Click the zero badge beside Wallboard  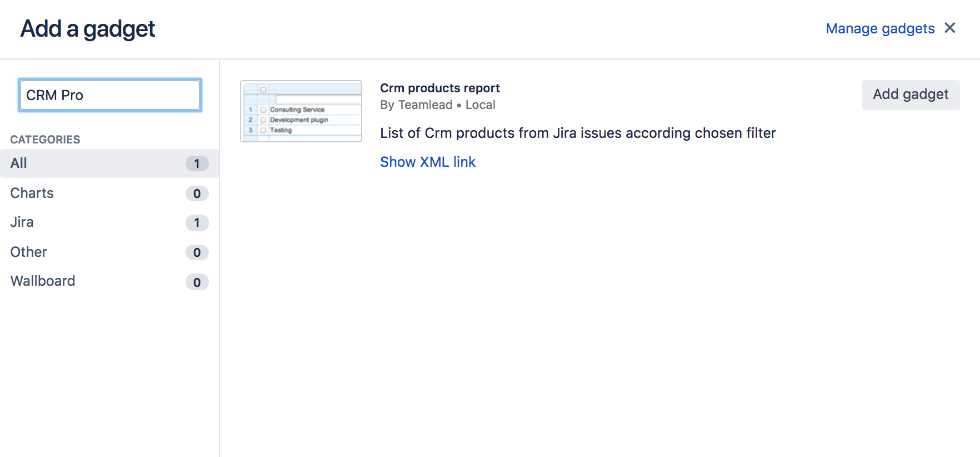tap(197, 282)
